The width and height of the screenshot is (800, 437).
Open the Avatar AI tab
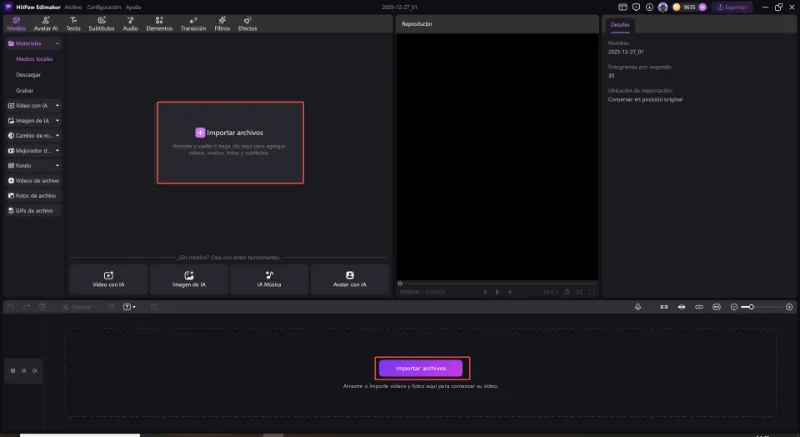(x=45, y=23)
